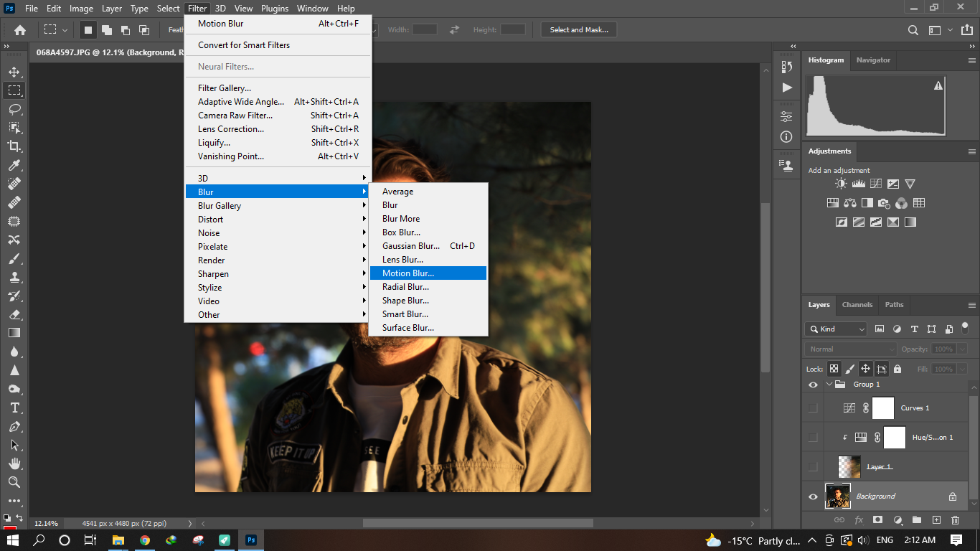This screenshot has width=980, height=551.
Task: Click the Curves 1 layer mask thumbnail
Action: (883, 408)
